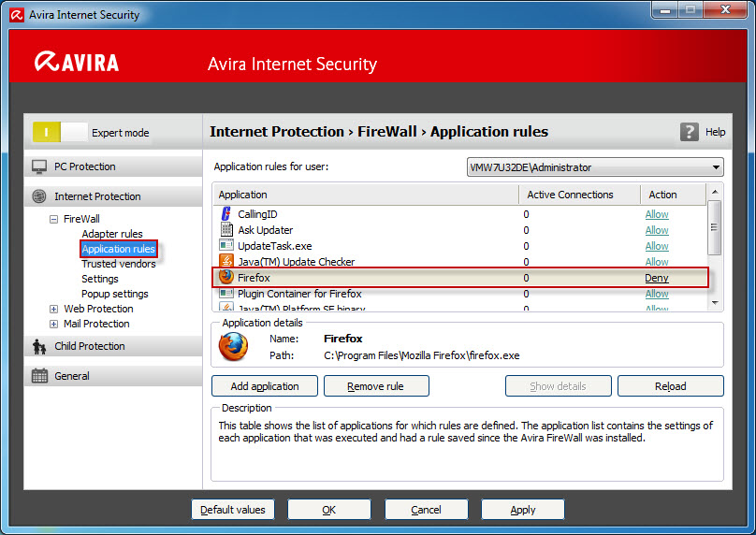756x535 pixels.
Task: Select the UpdateTask.exe row name
Action: tap(275, 246)
